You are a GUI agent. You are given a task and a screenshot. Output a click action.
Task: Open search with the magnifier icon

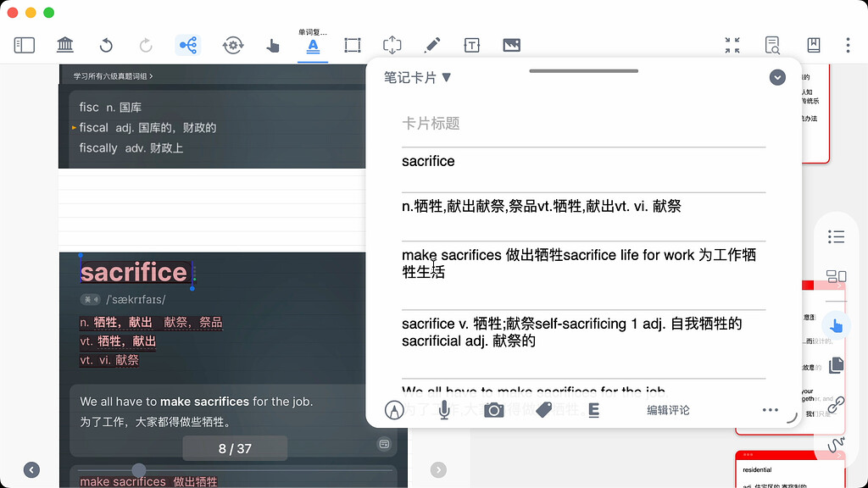772,45
